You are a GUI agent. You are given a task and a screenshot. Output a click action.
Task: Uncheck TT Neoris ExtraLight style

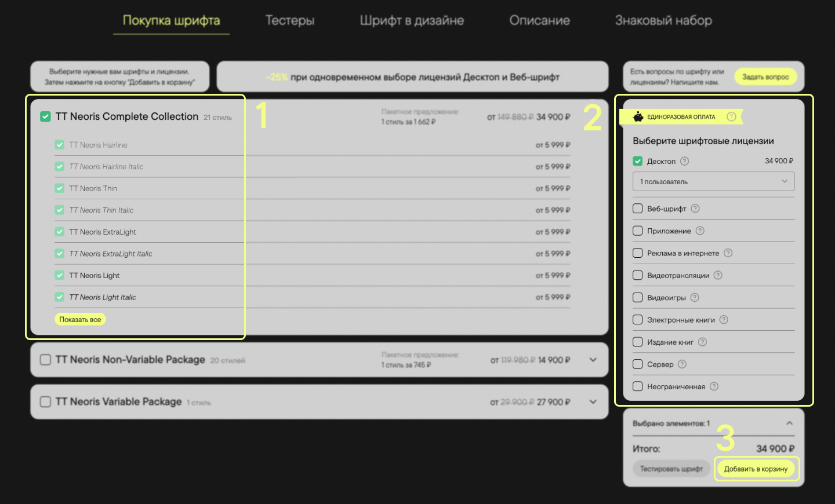click(60, 232)
